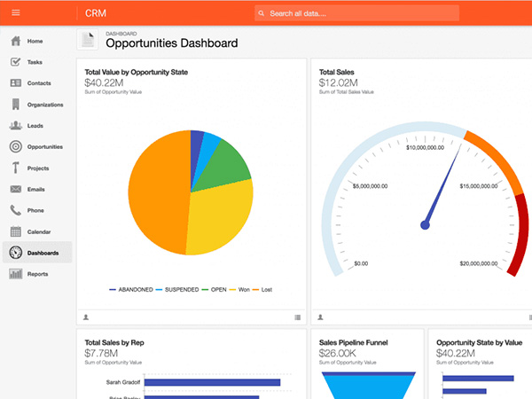
Task: Click the Tasks checkmark icon
Action: click(16, 62)
